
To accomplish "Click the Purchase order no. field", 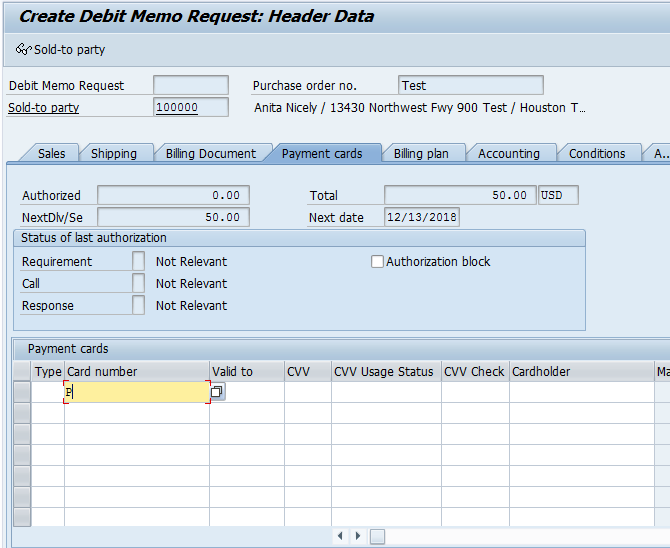I will click(x=470, y=86).
